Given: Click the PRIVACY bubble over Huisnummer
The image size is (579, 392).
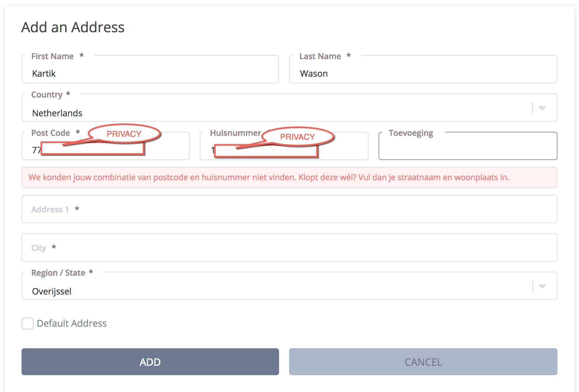Looking at the screenshot, I should coord(298,137).
